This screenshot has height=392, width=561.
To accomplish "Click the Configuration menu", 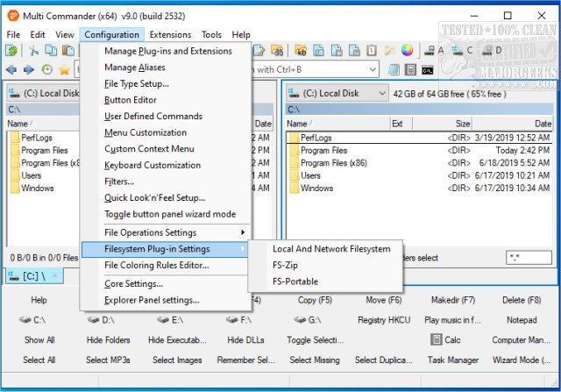I will [x=111, y=35].
